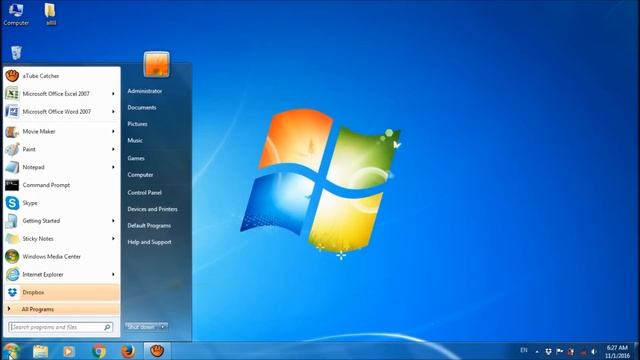The image size is (640, 360).
Task: Expand Notepad jump list arrow
Action: pos(113,167)
